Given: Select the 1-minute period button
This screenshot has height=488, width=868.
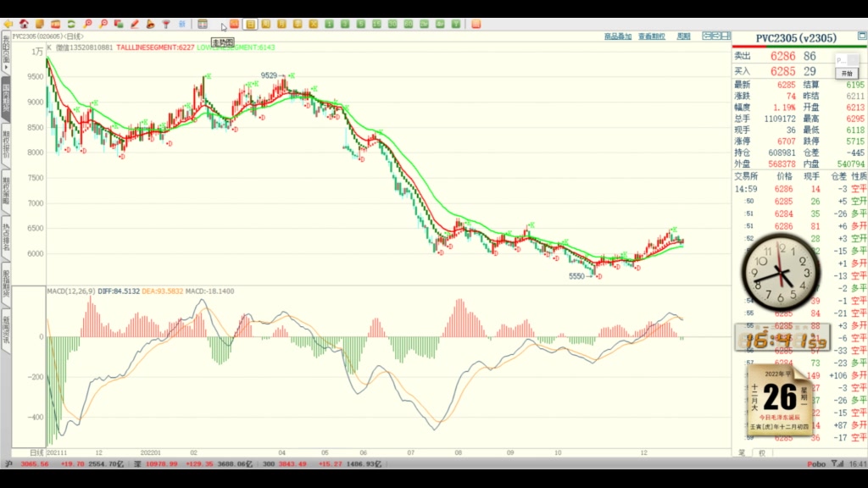Looking at the screenshot, I should 330,25.
